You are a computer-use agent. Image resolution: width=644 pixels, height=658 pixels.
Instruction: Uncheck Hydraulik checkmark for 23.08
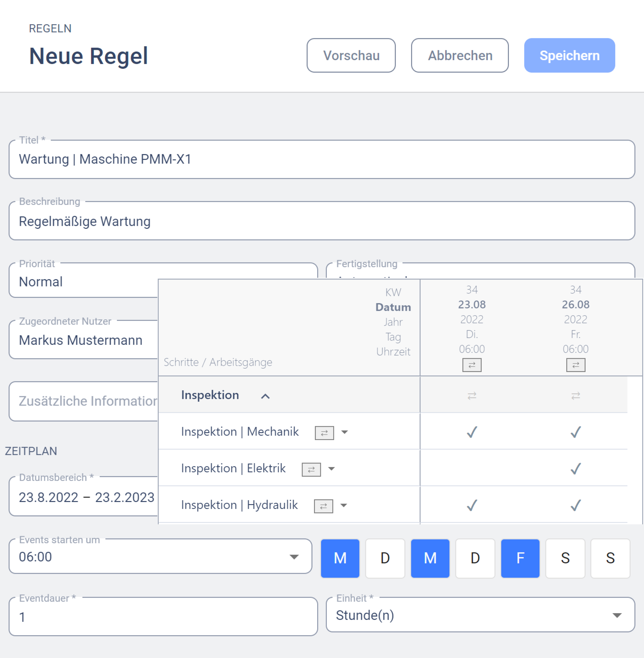tap(472, 505)
